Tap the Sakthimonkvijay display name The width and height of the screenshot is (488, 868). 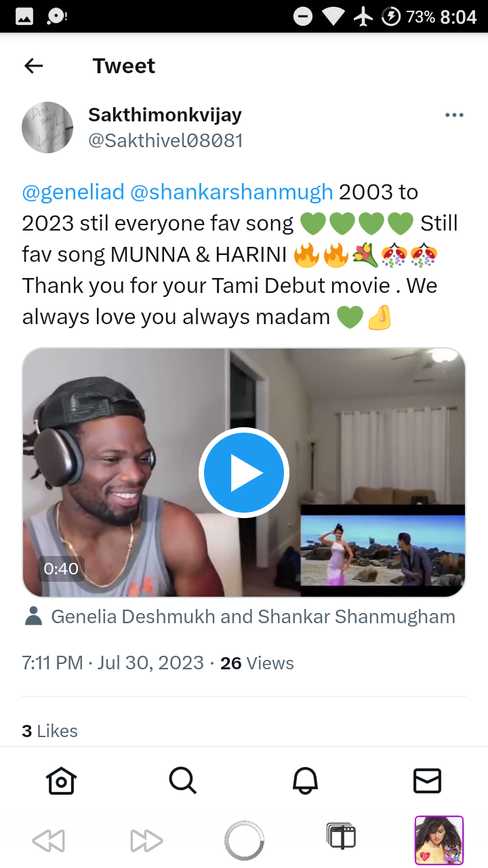pos(165,115)
